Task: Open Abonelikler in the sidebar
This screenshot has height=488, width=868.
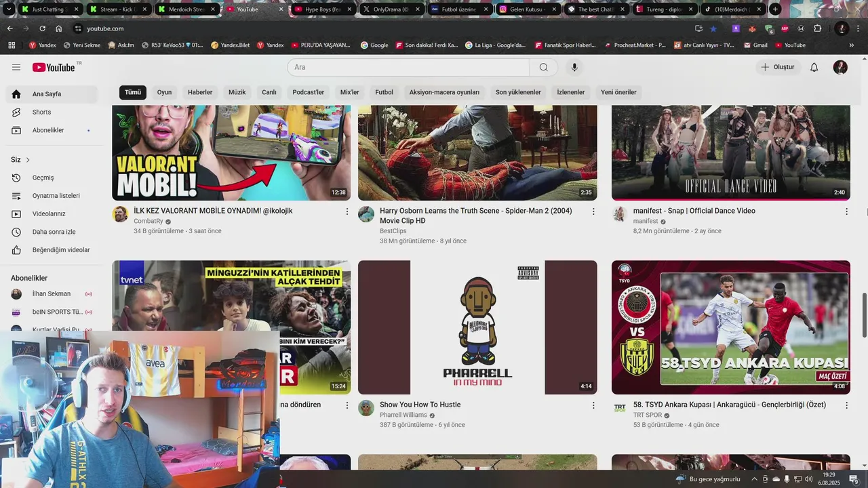Action: [53, 130]
